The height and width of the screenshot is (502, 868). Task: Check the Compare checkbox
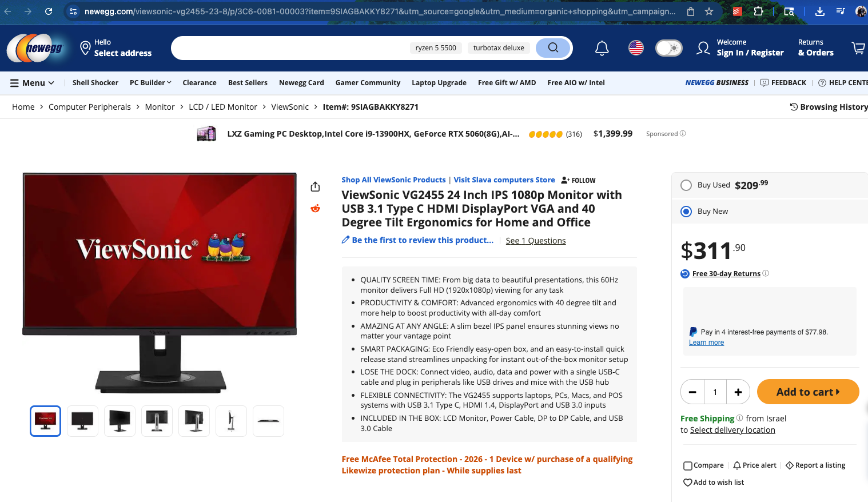(x=688, y=465)
